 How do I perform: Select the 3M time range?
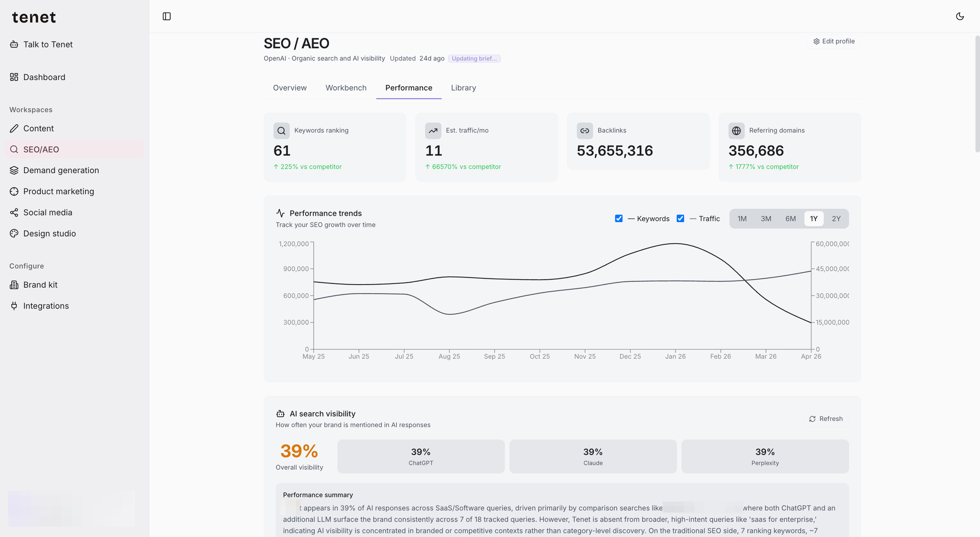pos(766,219)
